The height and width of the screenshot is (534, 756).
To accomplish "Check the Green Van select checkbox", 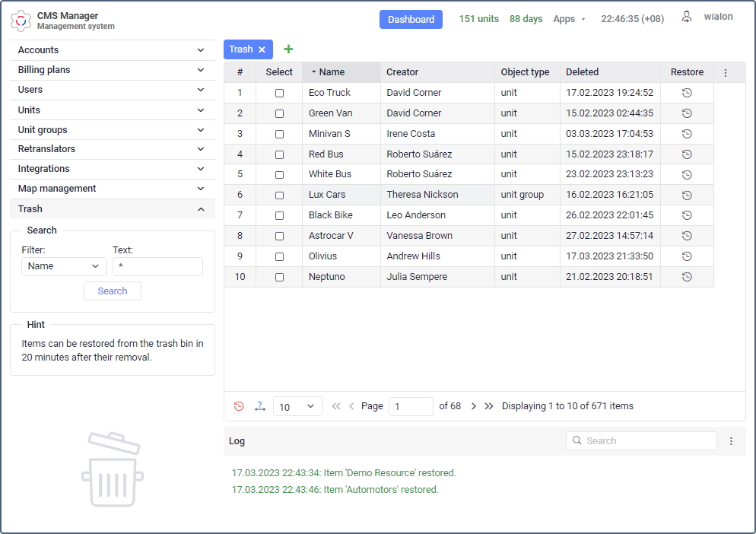I will coord(279,113).
